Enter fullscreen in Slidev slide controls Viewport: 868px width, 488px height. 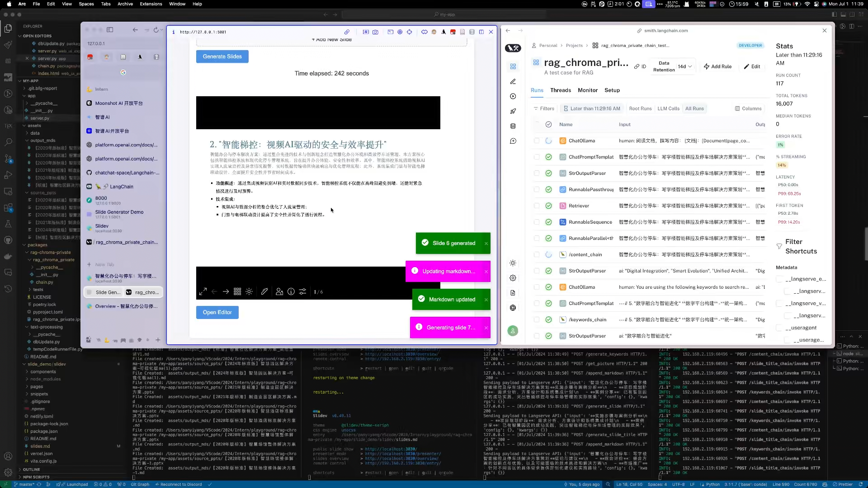point(203,292)
